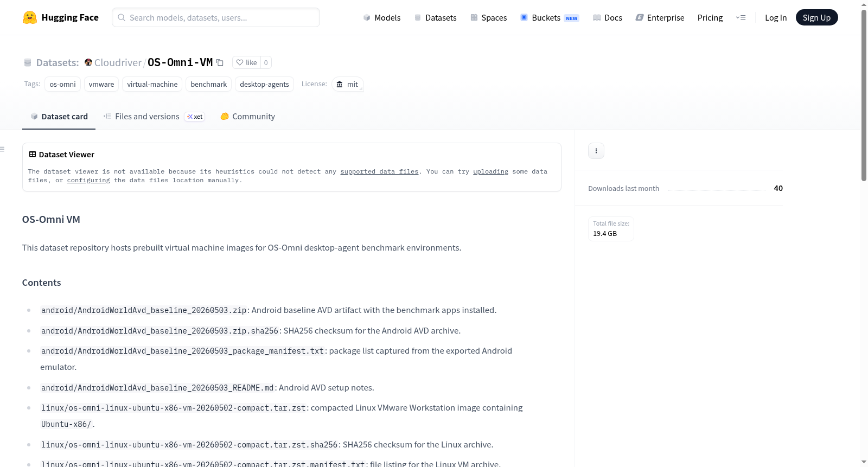868x467 pixels.
Task: Click the Contents heading
Action: (41, 283)
